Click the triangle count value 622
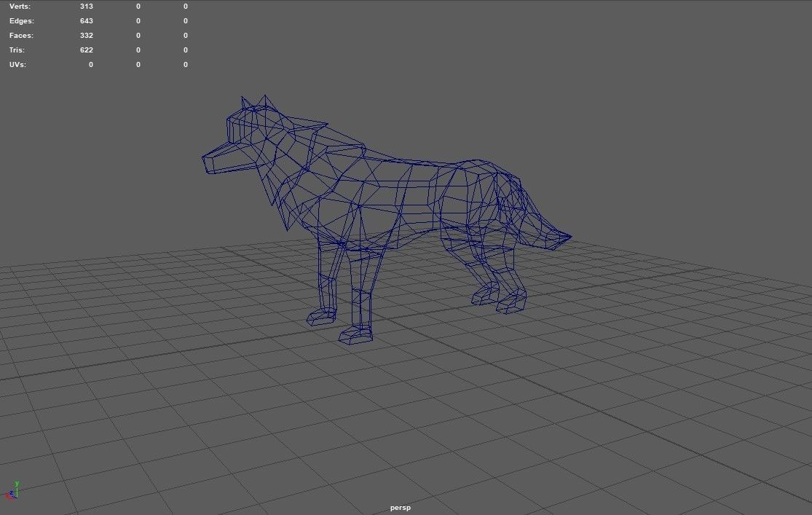 tap(87, 50)
